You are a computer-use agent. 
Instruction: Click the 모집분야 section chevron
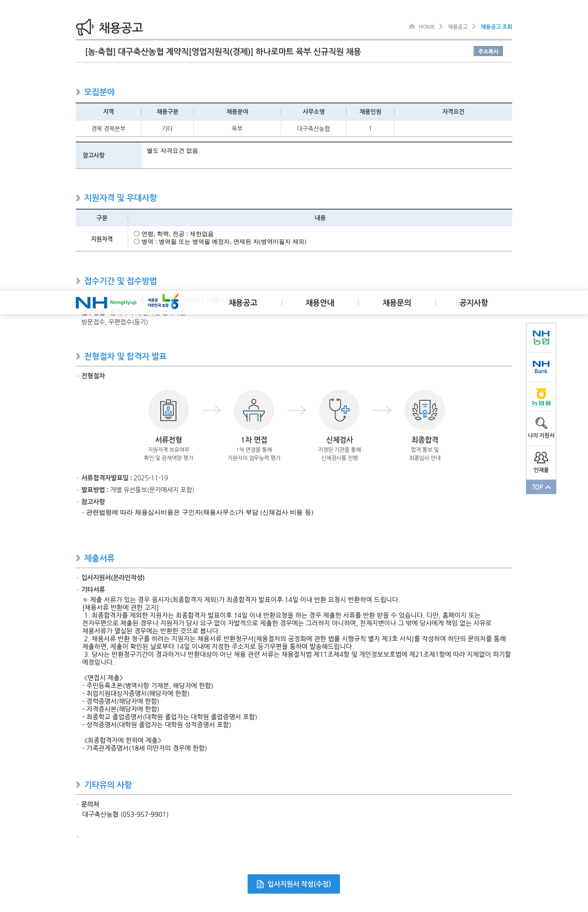tap(78, 92)
